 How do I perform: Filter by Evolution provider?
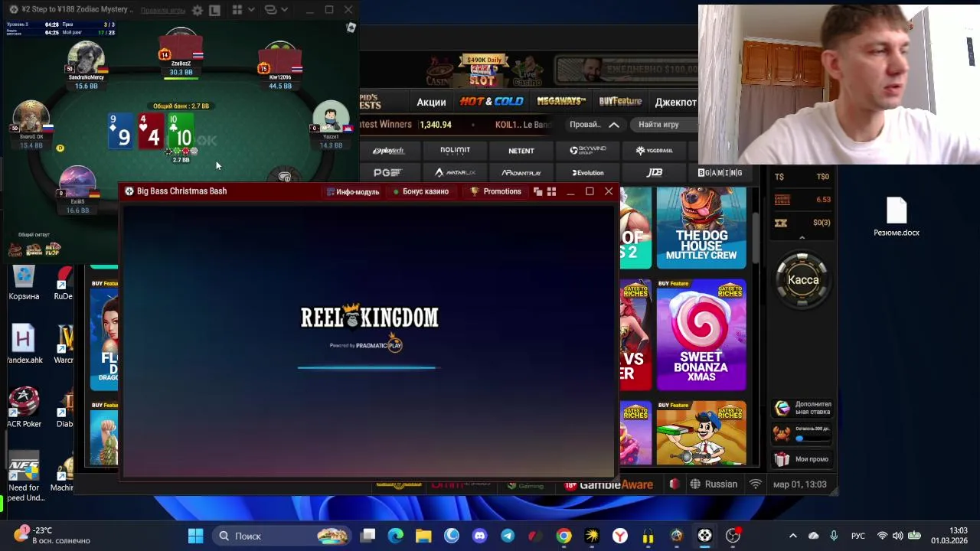point(588,173)
